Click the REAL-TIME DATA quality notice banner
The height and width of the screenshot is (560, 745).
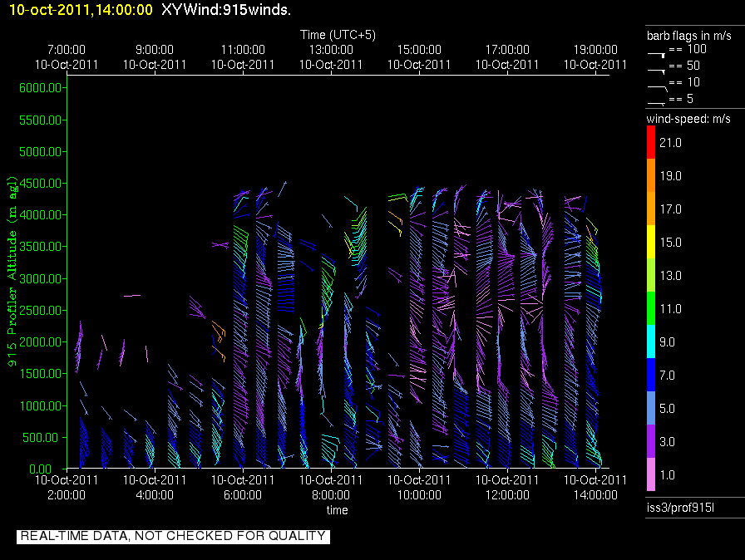coord(173,536)
